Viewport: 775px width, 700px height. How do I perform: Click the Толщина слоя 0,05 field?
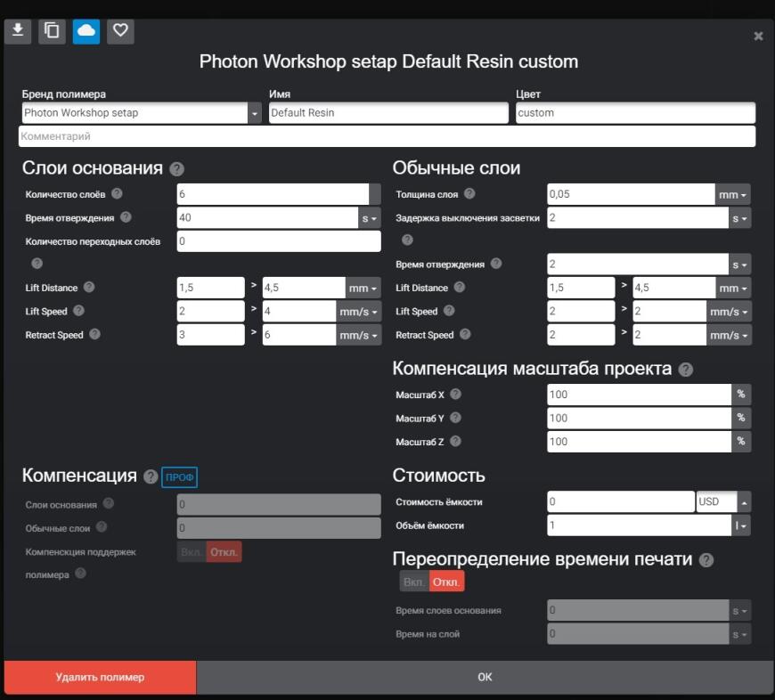(x=632, y=194)
